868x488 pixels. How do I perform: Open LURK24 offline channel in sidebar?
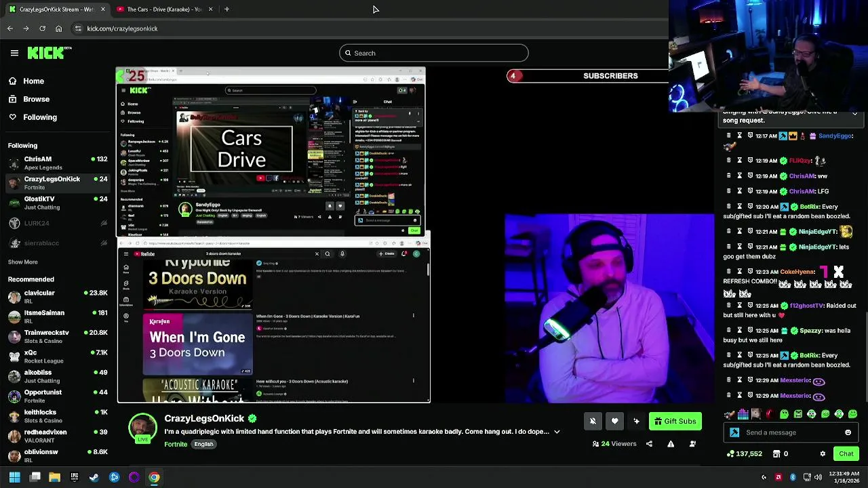coord(57,223)
